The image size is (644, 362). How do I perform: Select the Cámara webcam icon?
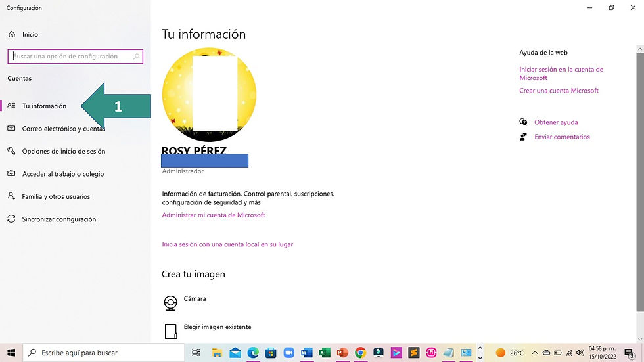170,303
